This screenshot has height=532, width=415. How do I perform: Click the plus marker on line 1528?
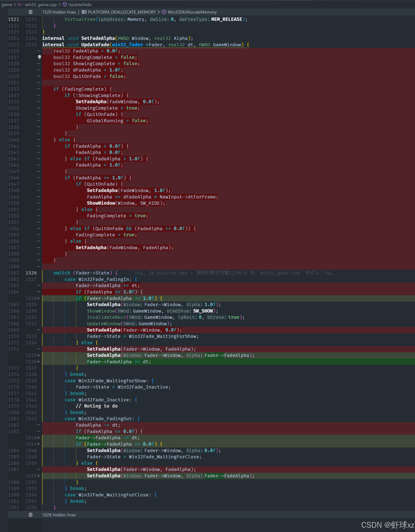click(x=38, y=298)
